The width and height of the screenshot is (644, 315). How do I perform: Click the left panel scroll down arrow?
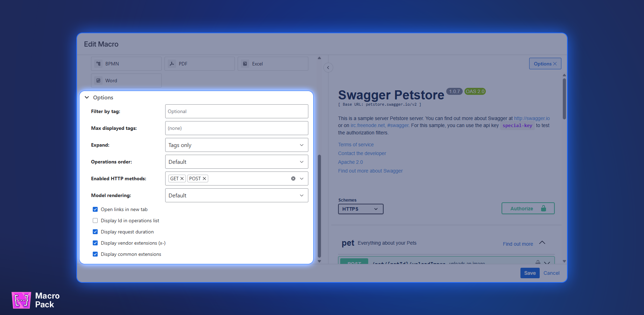point(319,261)
